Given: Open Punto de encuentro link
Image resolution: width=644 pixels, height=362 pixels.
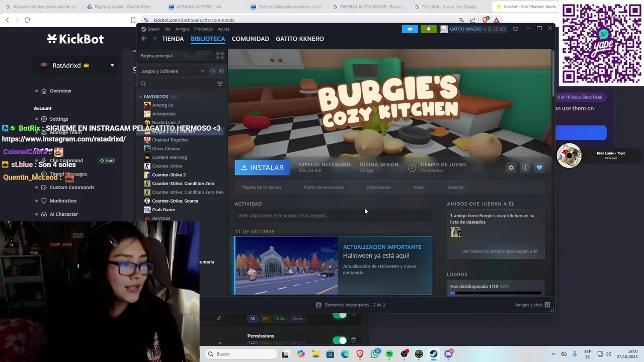Looking at the screenshot, I should click(324, 187).
